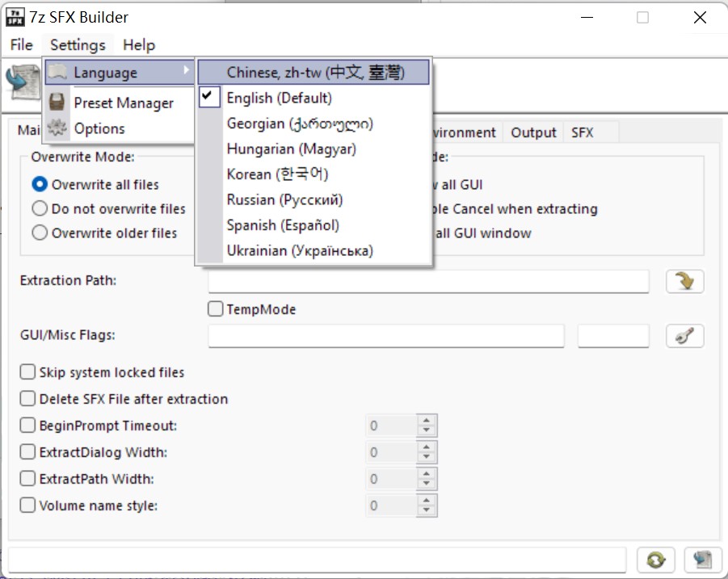The width and height of the screenshot is (728, 579).
Task: Click the archive arrow toolbar icon under File
Action: click(23, 82)
